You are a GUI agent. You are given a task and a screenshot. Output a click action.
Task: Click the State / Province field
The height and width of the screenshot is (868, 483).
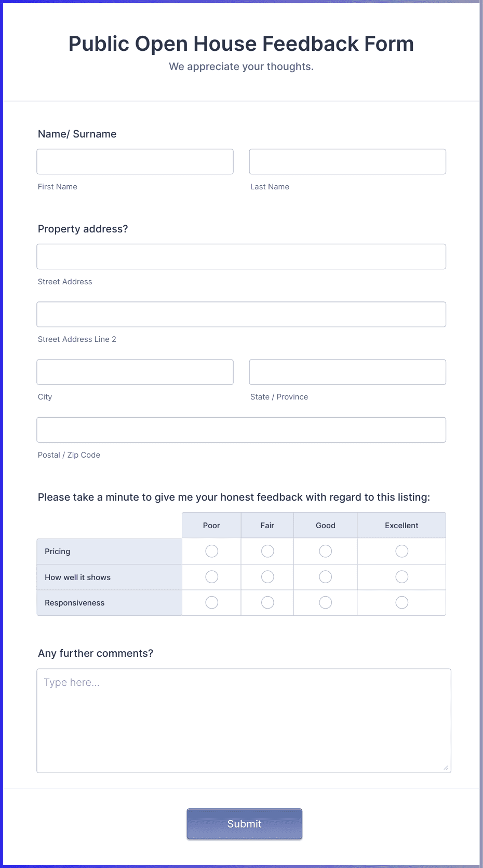pyautogui.click(x=347, y=372)
